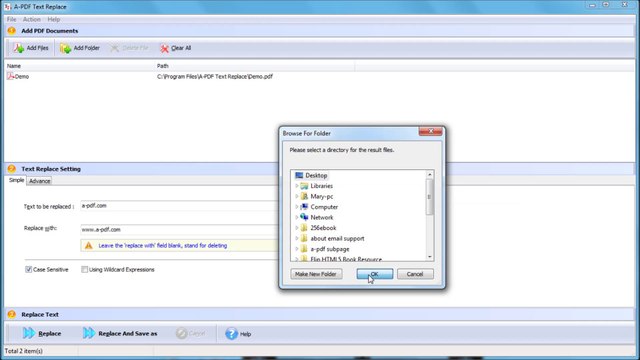Click the Mary-pc user icon
The height and width of the screenshot is (360, 640).
point(304,196)
